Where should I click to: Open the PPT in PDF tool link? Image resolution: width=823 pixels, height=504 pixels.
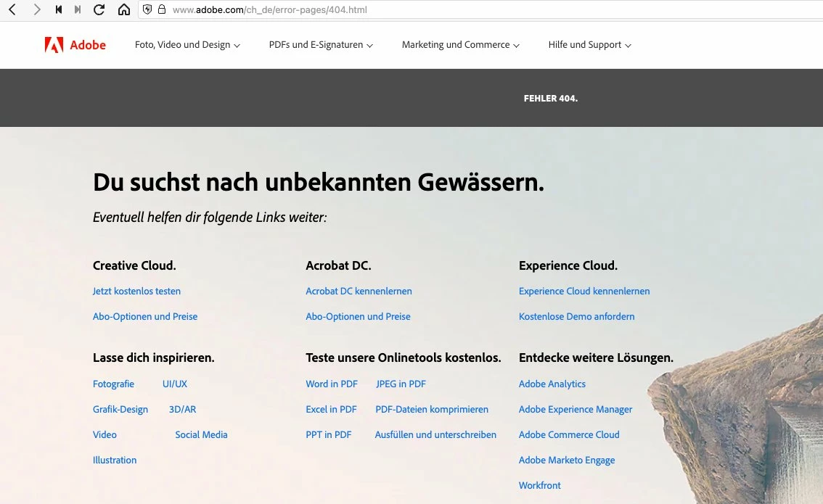click(x=328, y=435)
